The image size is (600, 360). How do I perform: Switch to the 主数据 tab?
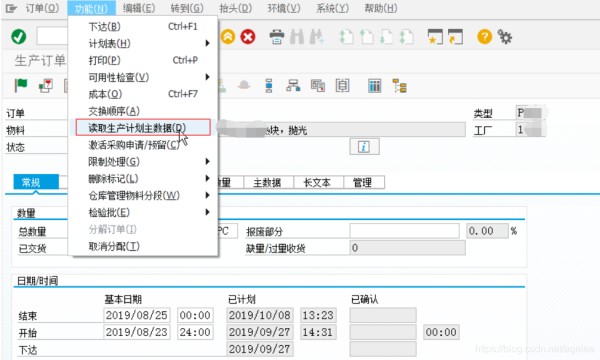(x=268, y=182)
